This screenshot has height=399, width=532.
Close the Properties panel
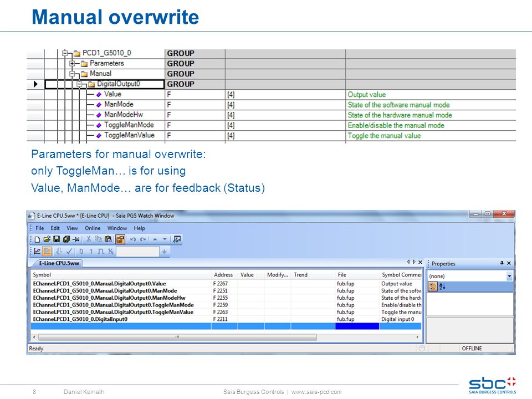pyautogui.click(x=509, y=263)
